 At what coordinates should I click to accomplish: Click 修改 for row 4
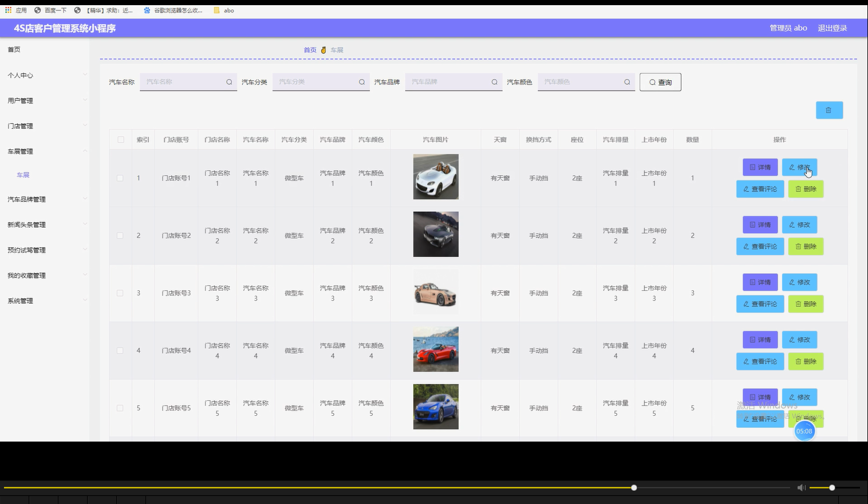click(x=799, y=340)
